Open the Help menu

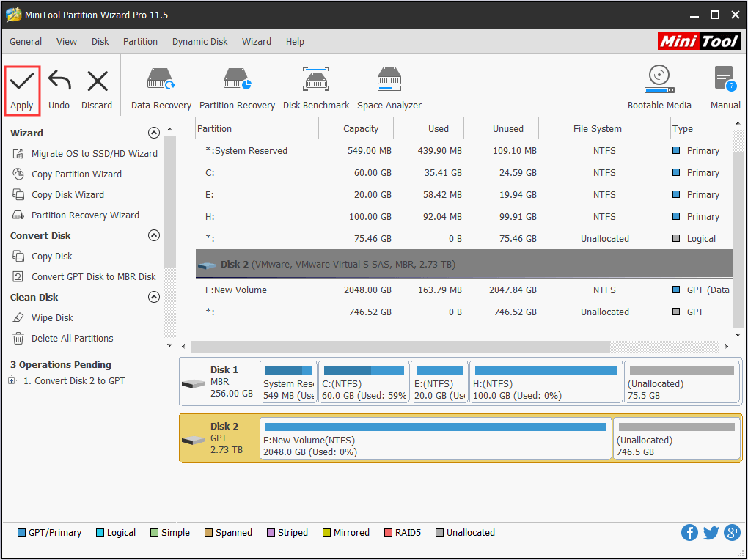click(295, 42)
